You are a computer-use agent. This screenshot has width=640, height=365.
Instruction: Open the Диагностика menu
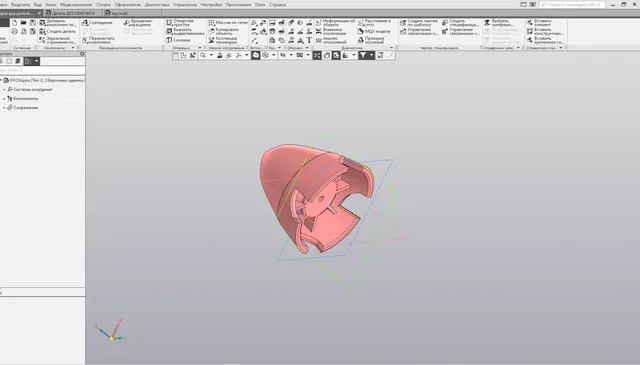pos(157,5)
